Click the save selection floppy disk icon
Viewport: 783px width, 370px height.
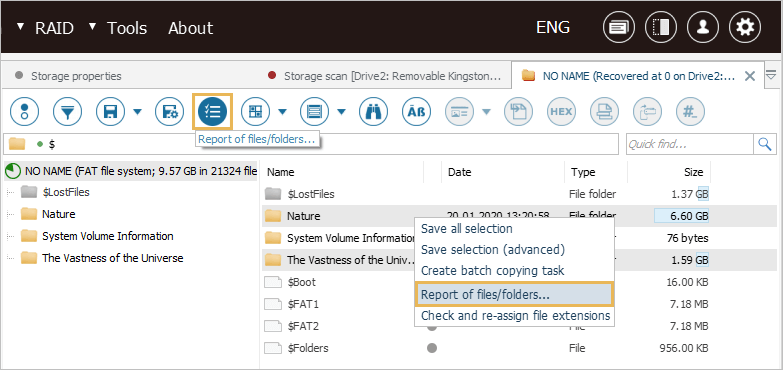[110, 111]
